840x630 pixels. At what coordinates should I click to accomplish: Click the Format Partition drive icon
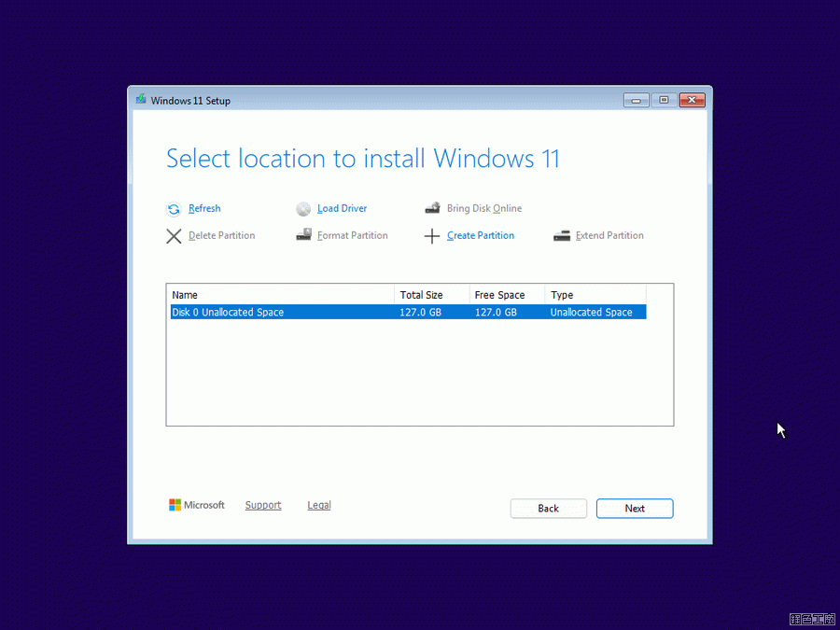click(303, 236)
